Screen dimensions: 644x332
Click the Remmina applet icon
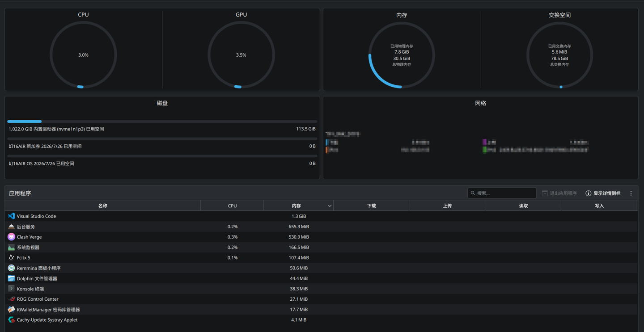point(11,268)
